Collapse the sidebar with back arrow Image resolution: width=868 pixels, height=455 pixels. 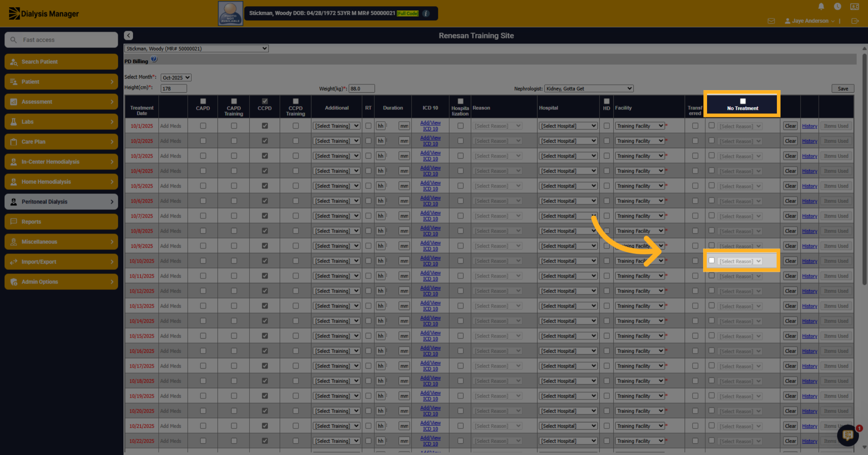pos(128,35)
